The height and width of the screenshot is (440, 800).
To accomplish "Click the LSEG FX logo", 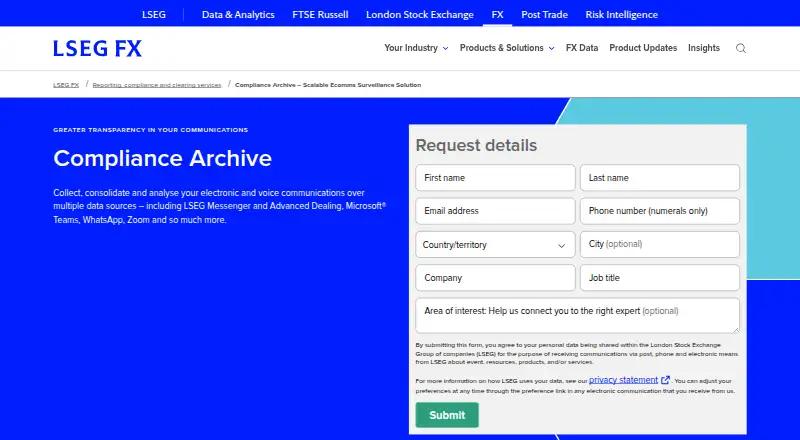I will click(97, 48).
